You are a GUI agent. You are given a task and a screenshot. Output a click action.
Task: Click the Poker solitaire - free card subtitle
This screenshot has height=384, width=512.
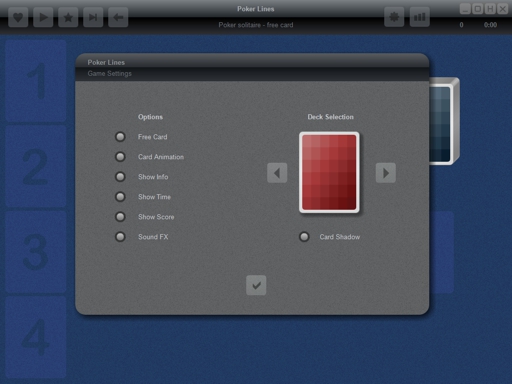click(x=256, y=25)
